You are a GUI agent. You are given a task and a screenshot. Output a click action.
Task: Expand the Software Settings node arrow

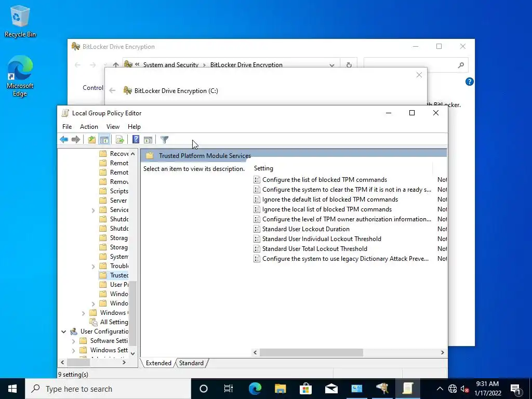pyautogui.click(x=73, y=341)
